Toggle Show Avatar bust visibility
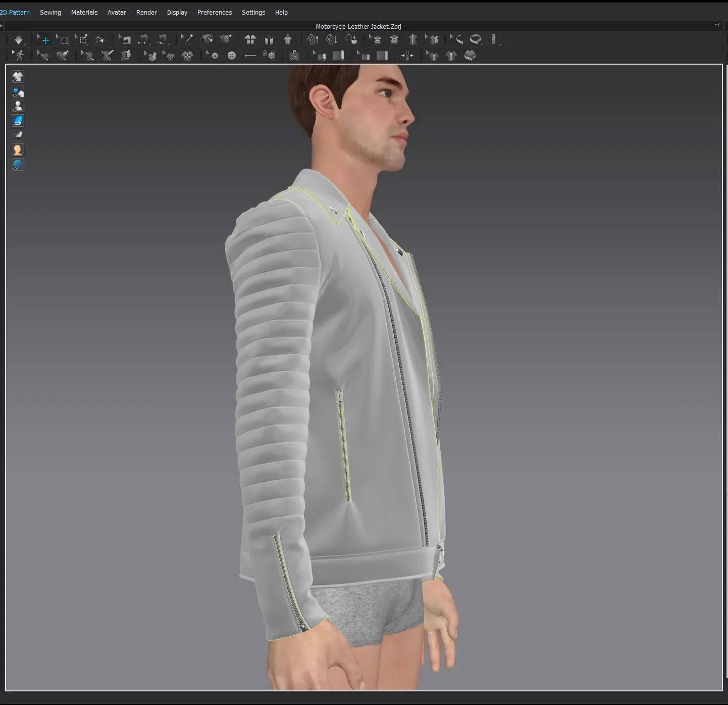The image size is (728, 705). tap(18, 106)
